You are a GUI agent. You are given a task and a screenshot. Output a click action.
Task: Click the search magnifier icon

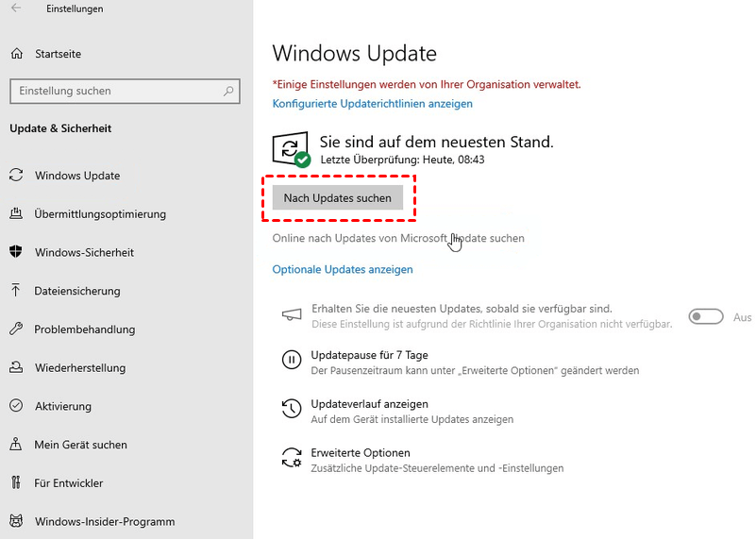point(228,92)
